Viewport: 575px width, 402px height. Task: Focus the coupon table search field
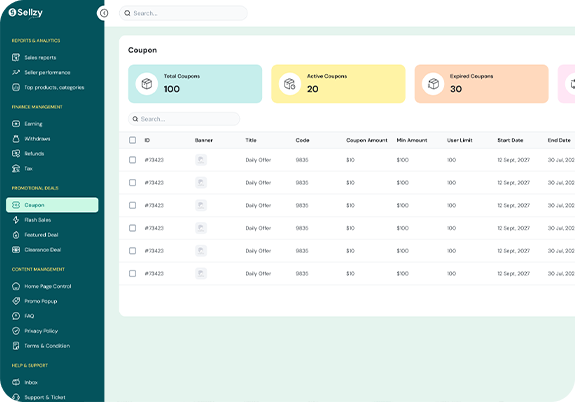click(184, 119)
